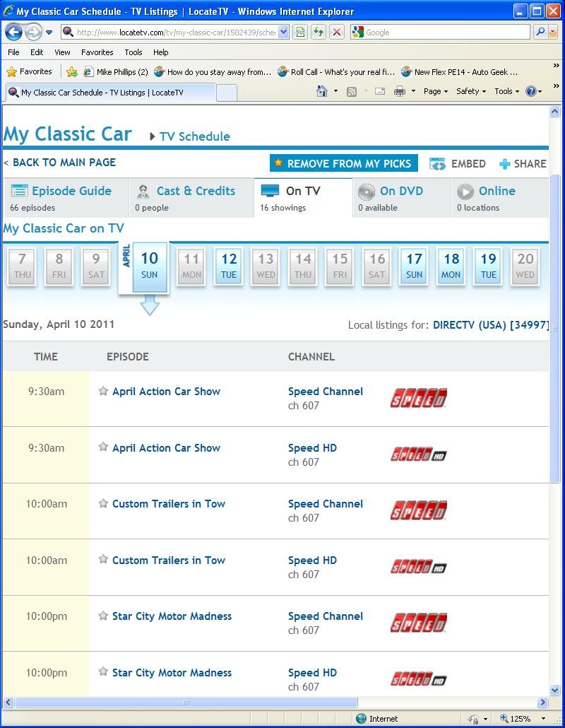Open the Edit menu
Viewport: 565px width, 728px height.
(37, 52)
